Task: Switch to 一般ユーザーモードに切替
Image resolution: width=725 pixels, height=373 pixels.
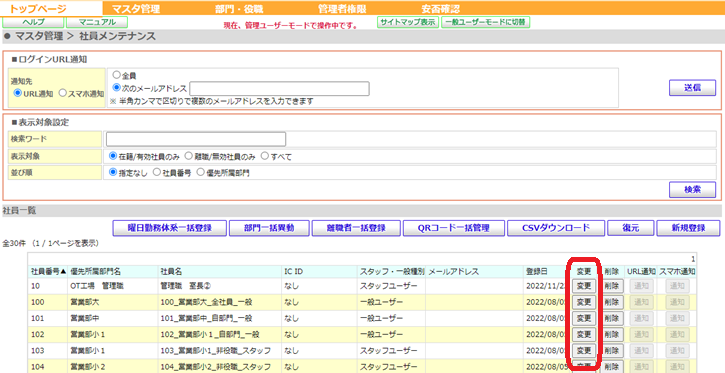Action: [x=485, y=22]
